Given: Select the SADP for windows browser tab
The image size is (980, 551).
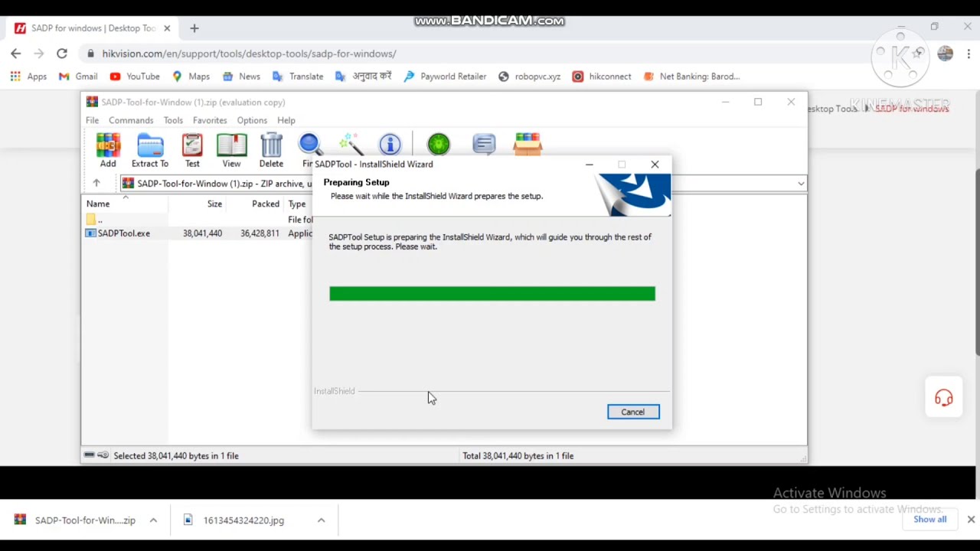Looking at the screenshot, I should click(92, 28).
